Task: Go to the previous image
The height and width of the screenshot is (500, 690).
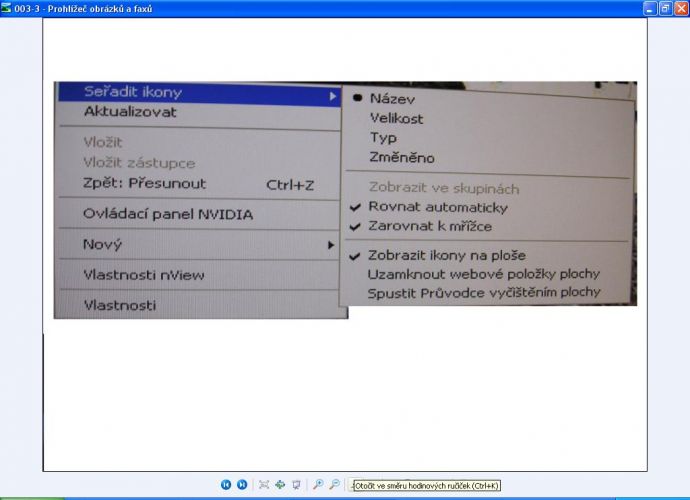Action: 226,485
